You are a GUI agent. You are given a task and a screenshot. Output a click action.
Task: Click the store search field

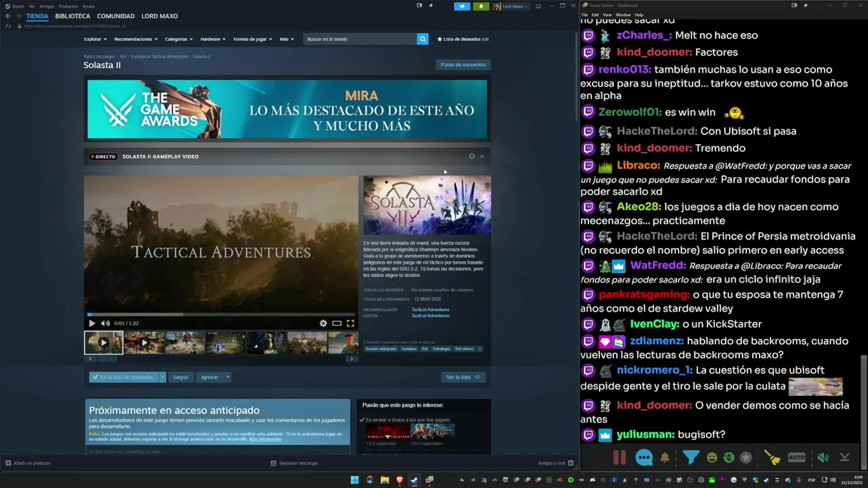pos(360,39)
